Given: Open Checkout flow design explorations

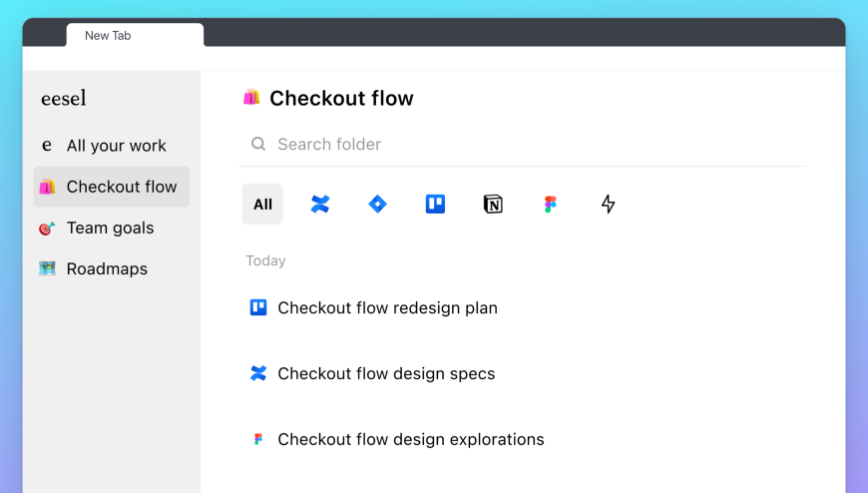Looking at the screenshot, I should pos(410,439).
